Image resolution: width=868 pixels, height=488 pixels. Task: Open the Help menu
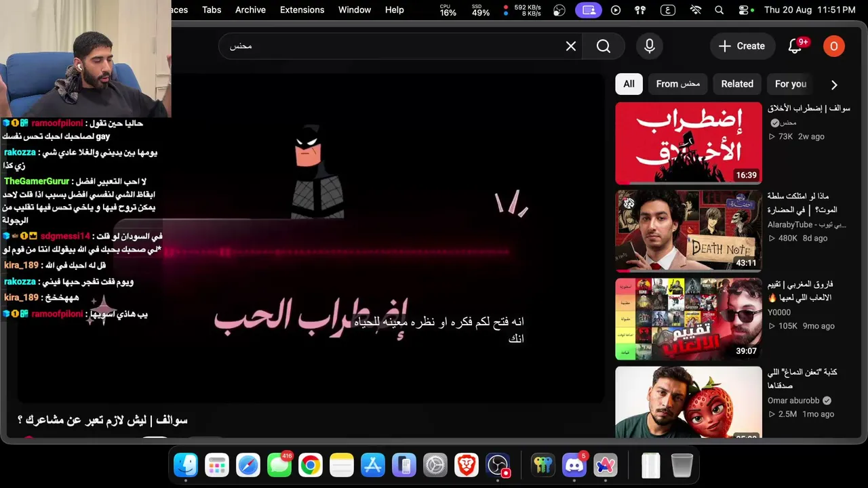[394, 9]
